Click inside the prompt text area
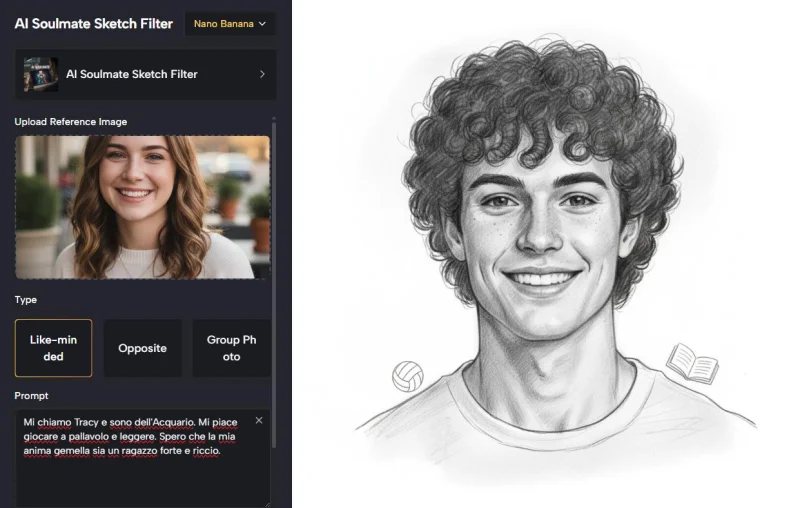The width and height of the screenshot is (800, 508). click(x=143, y=459)
